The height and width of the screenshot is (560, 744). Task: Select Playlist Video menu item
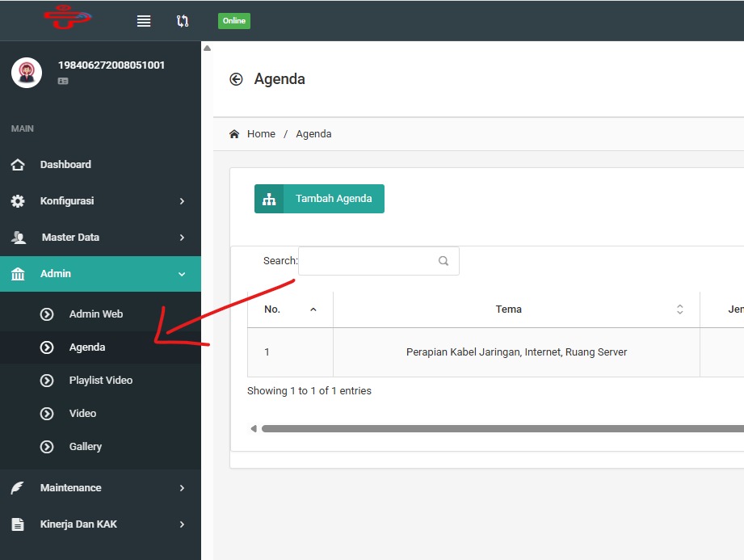pos(100,381)
